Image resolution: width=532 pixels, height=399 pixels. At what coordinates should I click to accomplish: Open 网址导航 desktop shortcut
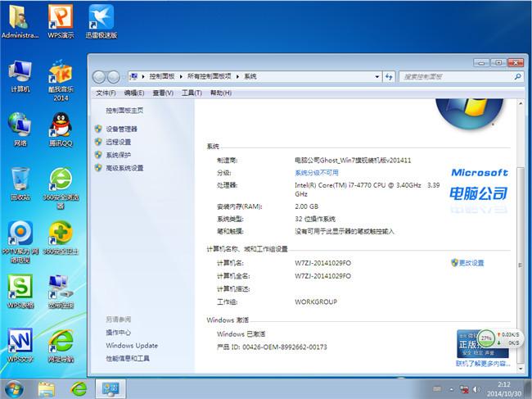pyautogui.click(x=61, y=346)
